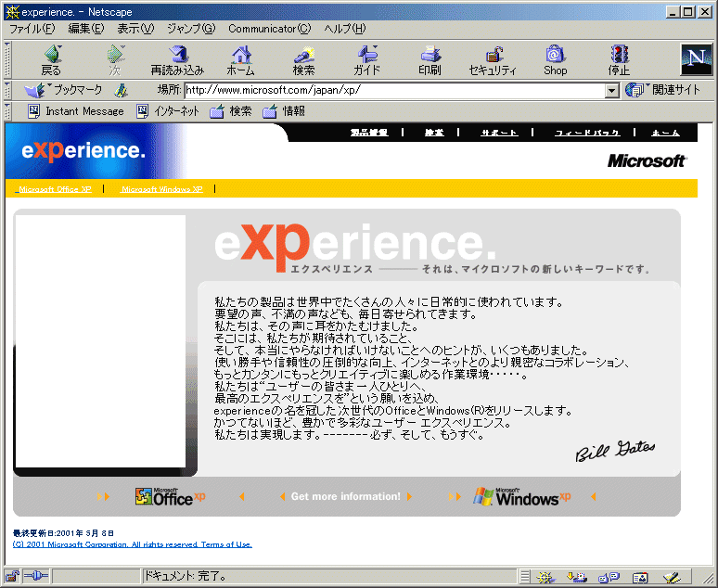Open the セキュリティ (Security) icon
The height and width of the screenshot is (588, 718).
coord(493,60)
